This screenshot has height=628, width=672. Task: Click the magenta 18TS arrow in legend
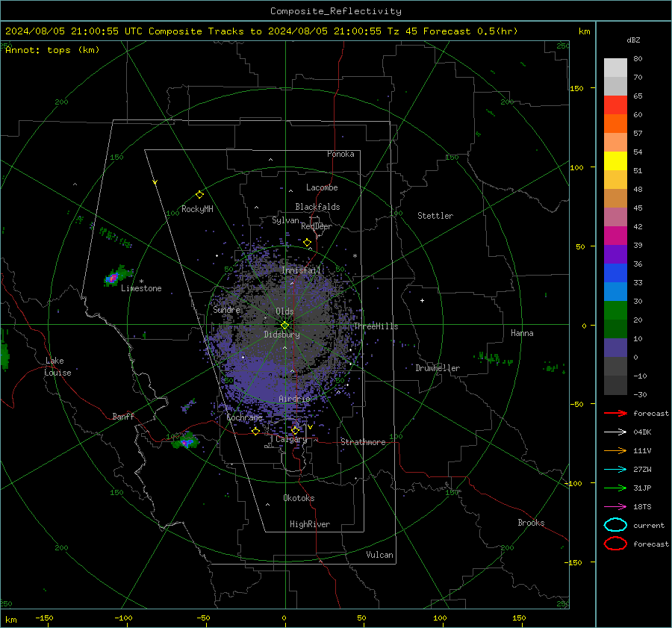[x=615, y=507]
